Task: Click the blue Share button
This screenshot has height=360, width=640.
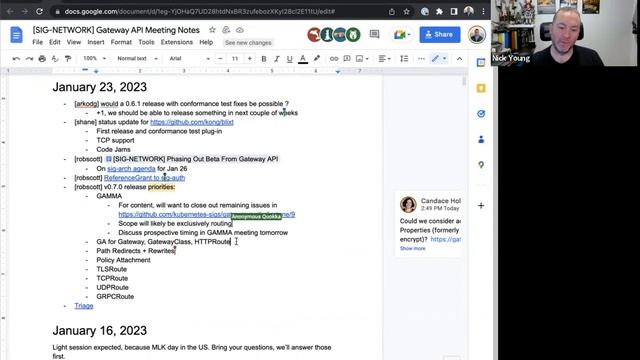Action: tap(440, 35)
